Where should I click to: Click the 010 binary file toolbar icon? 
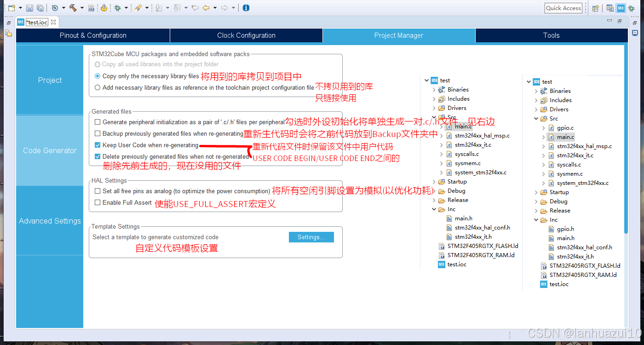(x=92, y=8)
